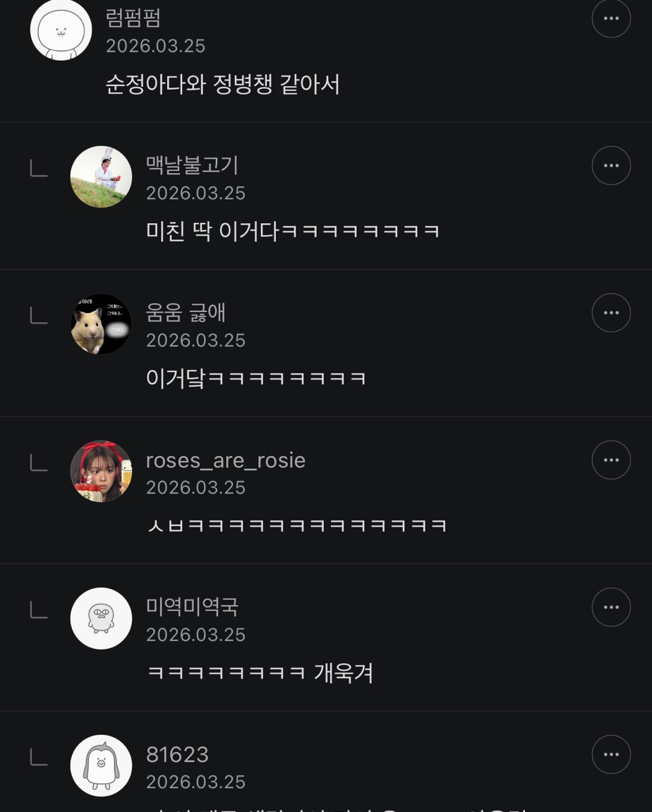Screen dimensions: 652x812
Task: Open more options for 미역미역국's reply
Action: pos(611,607)
